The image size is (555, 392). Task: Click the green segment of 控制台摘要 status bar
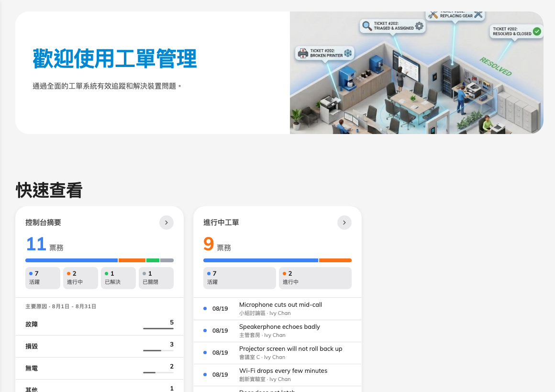pyautogui.click(x=153, y=260)
